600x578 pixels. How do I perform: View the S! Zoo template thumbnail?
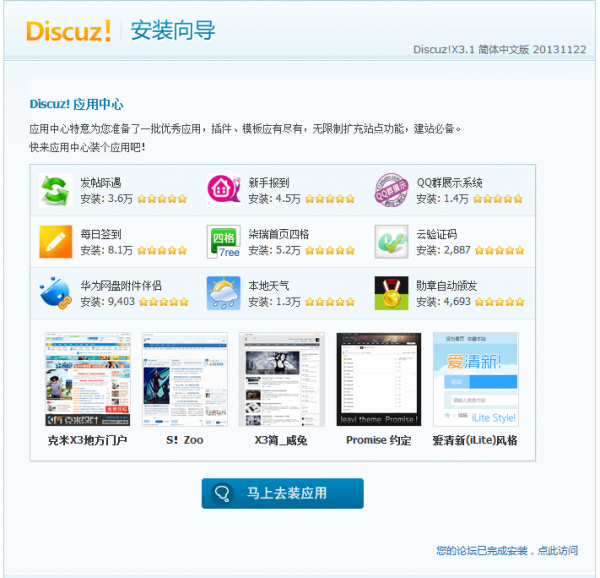(185, 379)
